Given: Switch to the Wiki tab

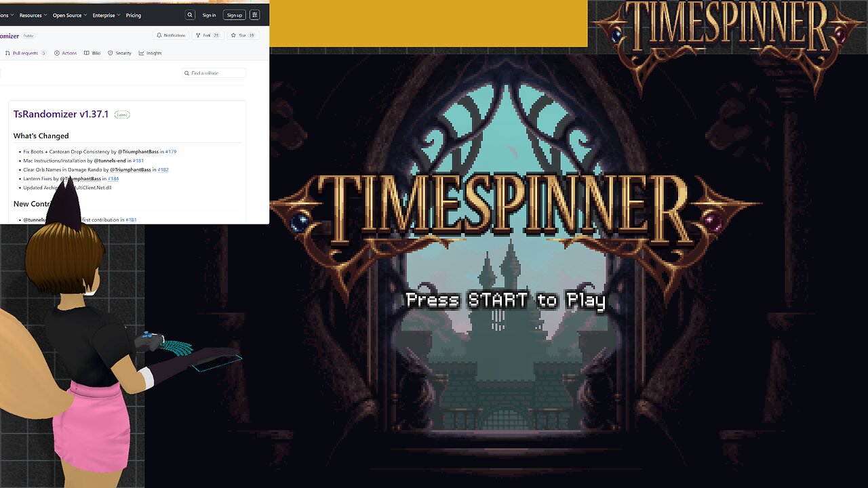Looking at the screenshot, I should point(92,53).
